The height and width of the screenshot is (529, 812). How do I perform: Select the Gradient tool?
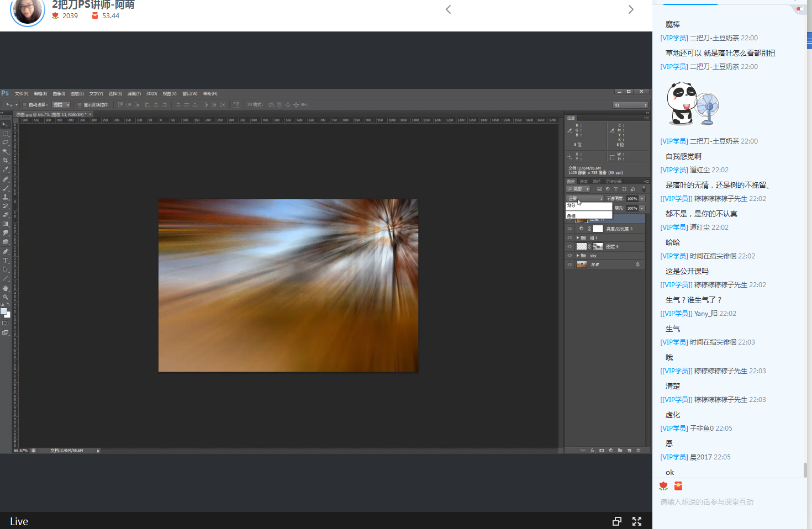point(6,224)
